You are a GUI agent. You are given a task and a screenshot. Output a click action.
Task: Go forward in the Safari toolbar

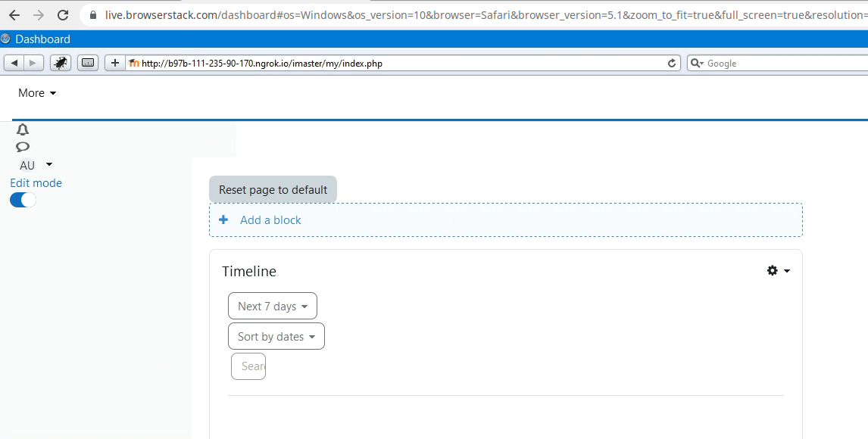(33, 63)
